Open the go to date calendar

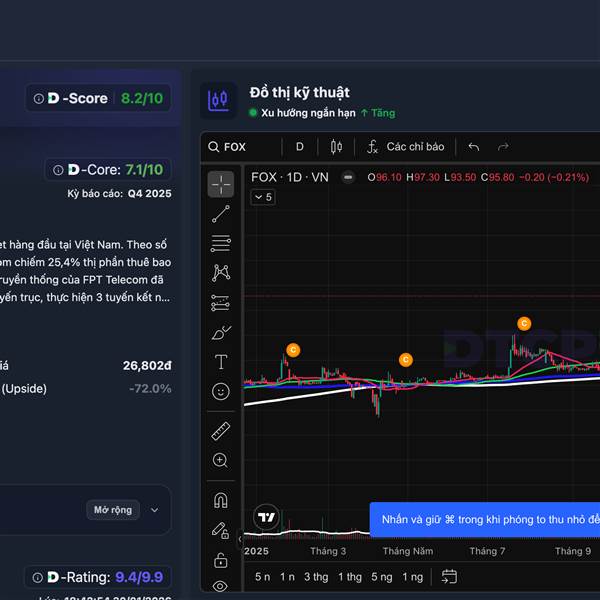coord(450,577)
